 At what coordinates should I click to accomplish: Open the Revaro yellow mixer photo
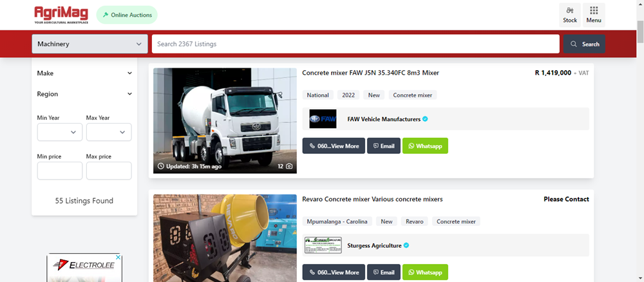[x=225, y=238]
